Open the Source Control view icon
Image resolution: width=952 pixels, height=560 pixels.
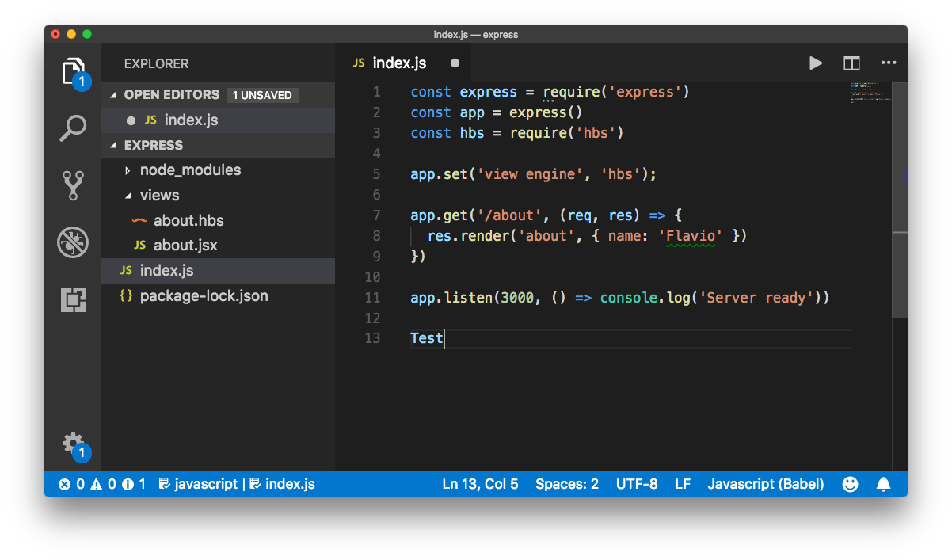73,185
